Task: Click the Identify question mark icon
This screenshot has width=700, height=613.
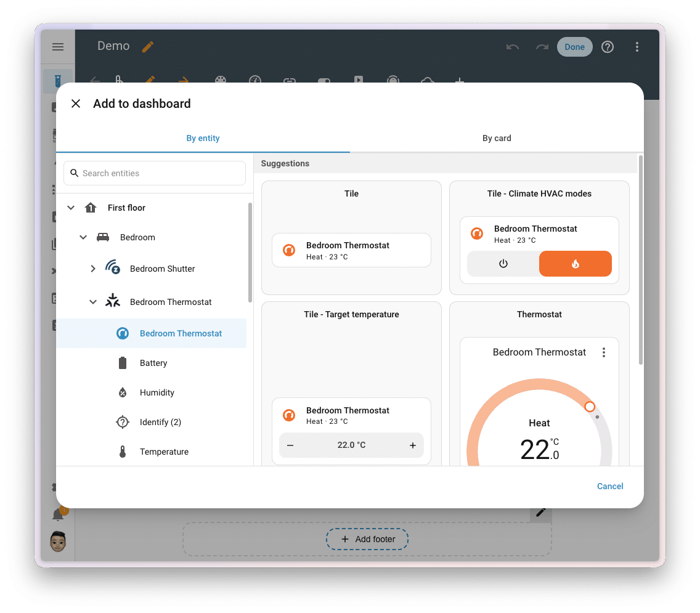Action: click(123, 422)
